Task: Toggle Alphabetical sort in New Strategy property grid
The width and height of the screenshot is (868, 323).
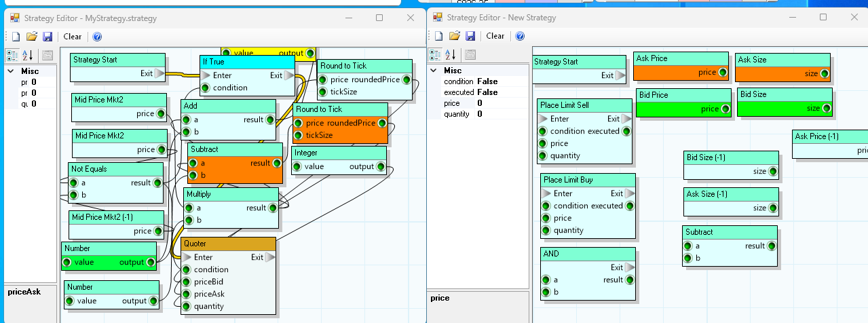Action: (x=450, y=55)
